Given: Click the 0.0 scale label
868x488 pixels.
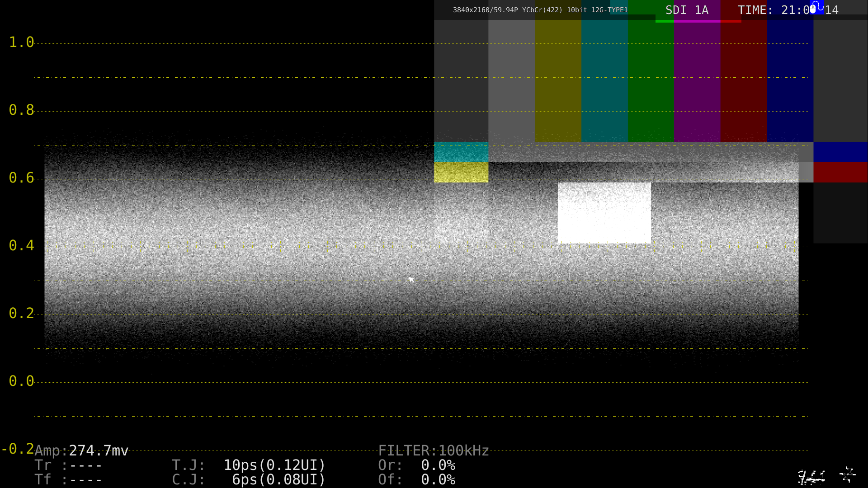Looking at the screenshot, I should pyautogui.click(x=21, y=381).
